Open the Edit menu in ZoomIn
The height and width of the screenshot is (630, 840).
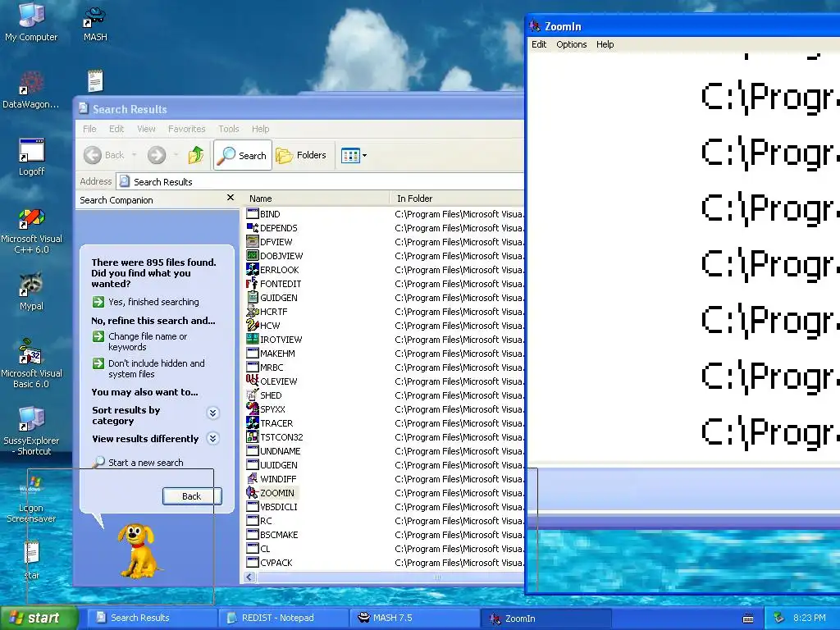pos(539,44)
